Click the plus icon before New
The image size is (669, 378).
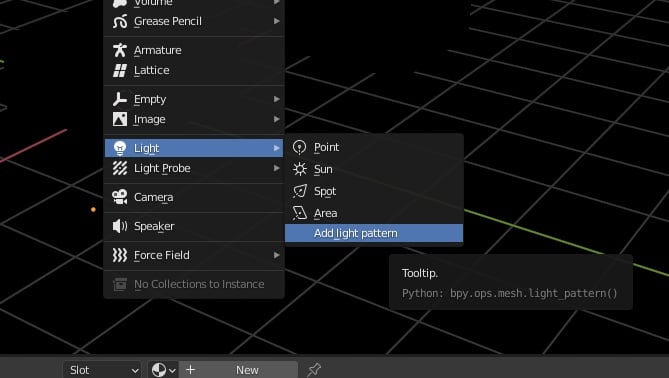[190, 369]
